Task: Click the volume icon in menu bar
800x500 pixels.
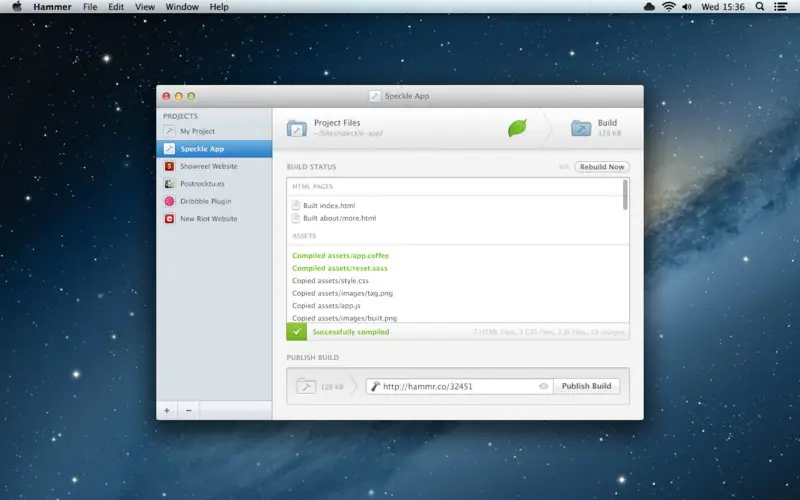Action: click(x=687, y=7)
